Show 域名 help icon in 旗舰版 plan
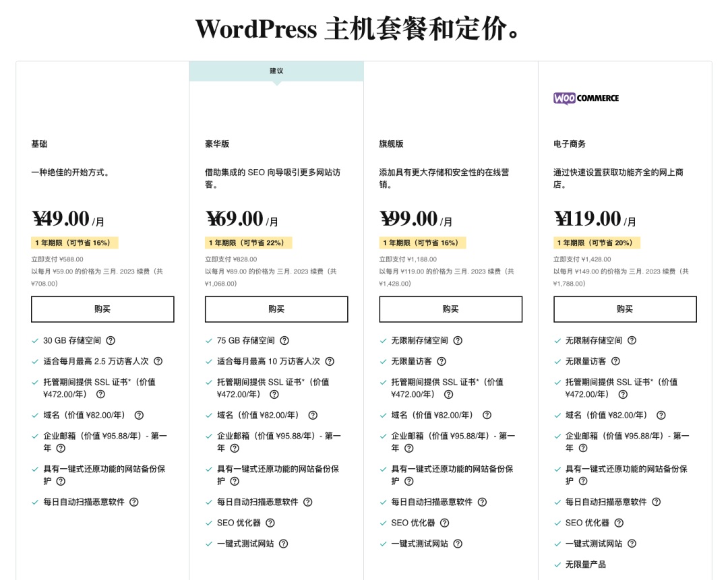This screenshot has height=580, width=728. coord(487,415)
